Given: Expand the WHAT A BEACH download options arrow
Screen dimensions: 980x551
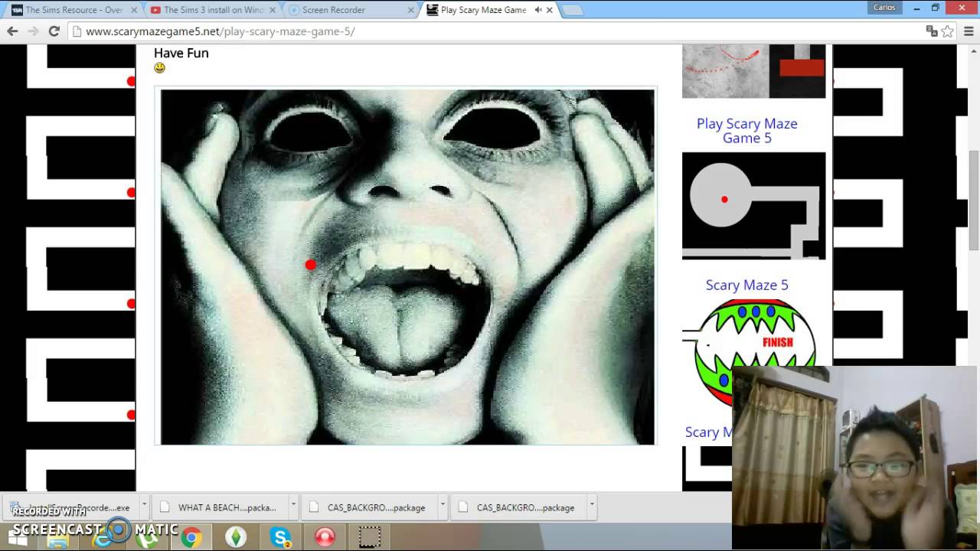Looking at the screenshot, I should coord(293,505).
